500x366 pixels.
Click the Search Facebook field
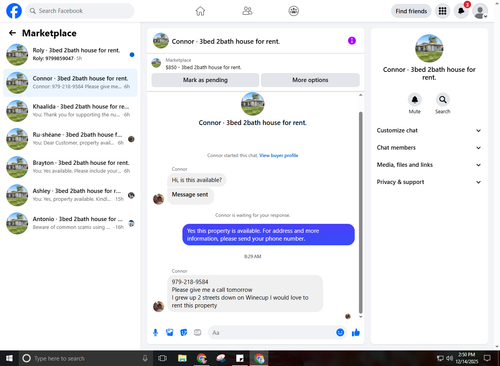(x=80, y=11)
